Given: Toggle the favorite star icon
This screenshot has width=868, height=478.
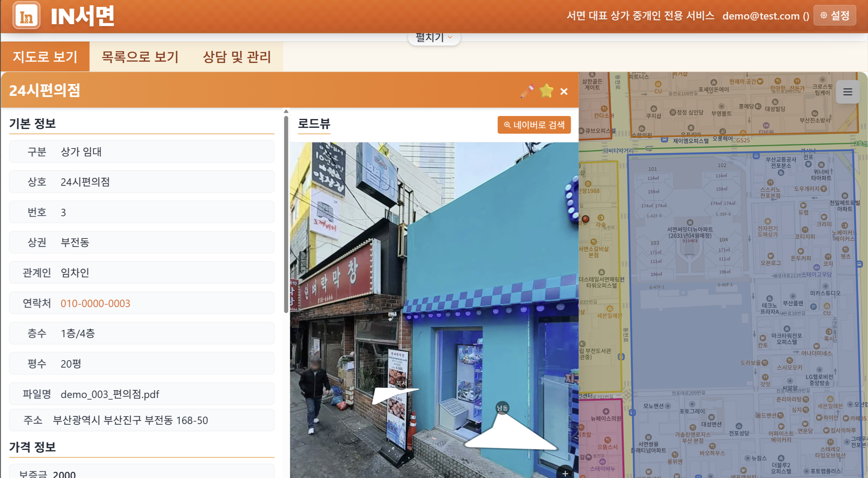Looking at the screenshot, I should [546, 91].
